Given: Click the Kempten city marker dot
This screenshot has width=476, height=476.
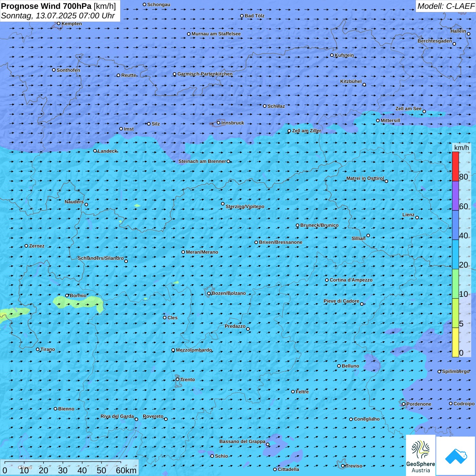Looking at the screenshot, I should [59, 23].
